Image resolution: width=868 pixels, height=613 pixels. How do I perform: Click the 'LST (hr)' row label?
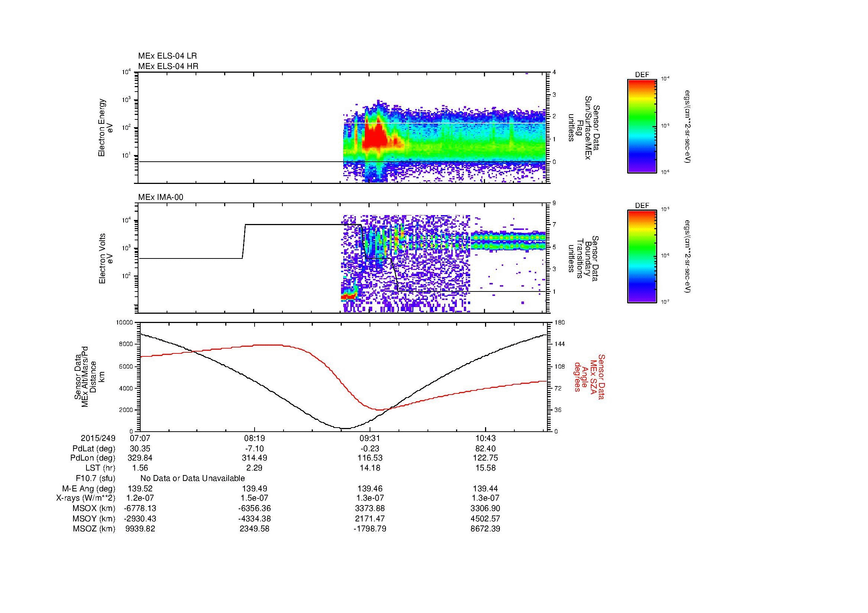101,468
